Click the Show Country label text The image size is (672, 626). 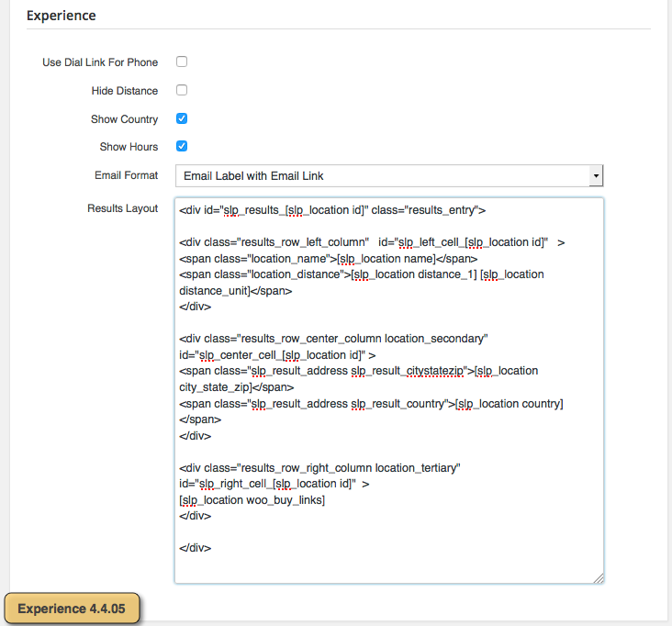[x=124, y=119]
